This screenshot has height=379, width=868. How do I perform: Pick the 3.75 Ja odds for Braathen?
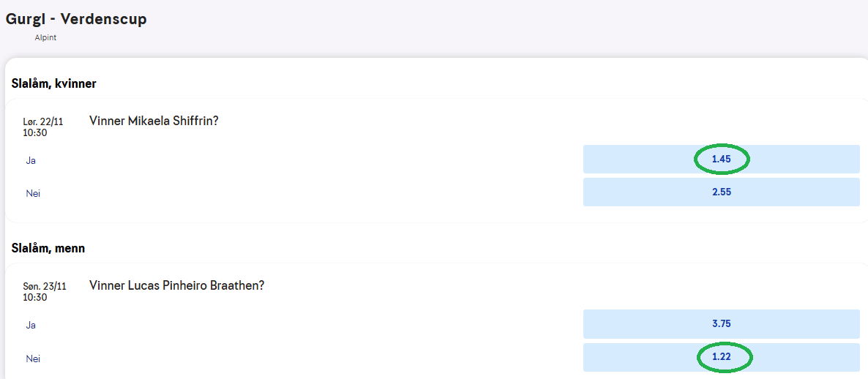(x=721, y=323)
